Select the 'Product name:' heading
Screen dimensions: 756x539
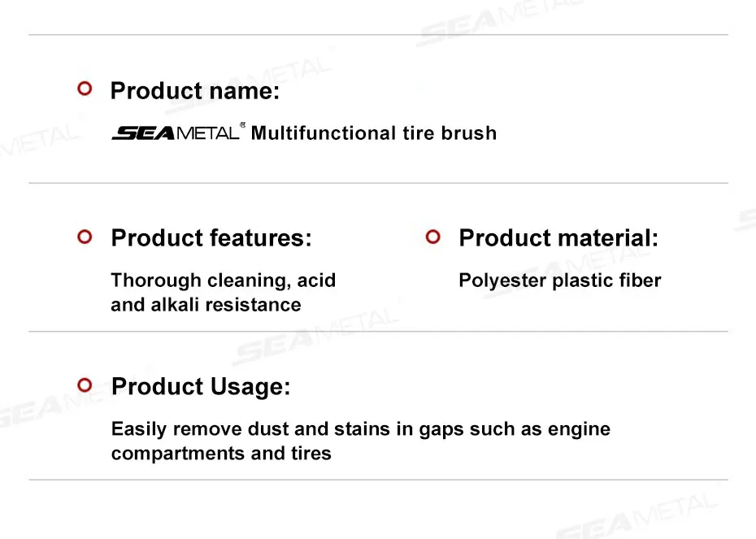click(x=195, y=90)
